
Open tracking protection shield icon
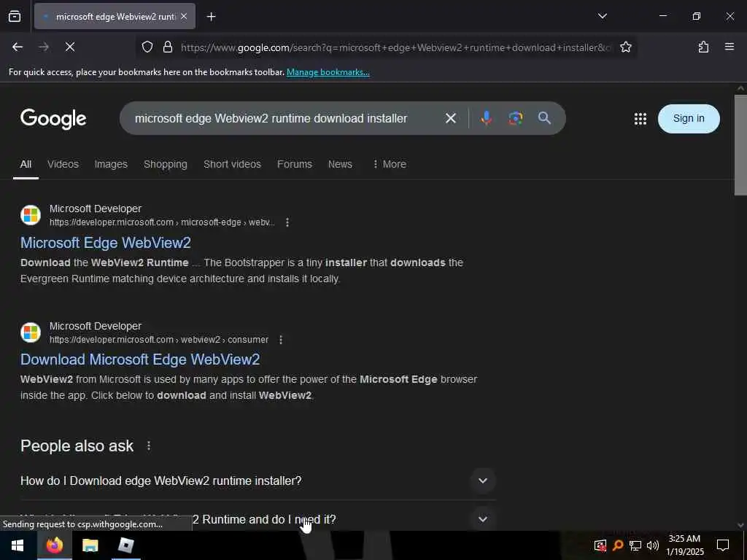pyautogui.click(x=147, y=47)
